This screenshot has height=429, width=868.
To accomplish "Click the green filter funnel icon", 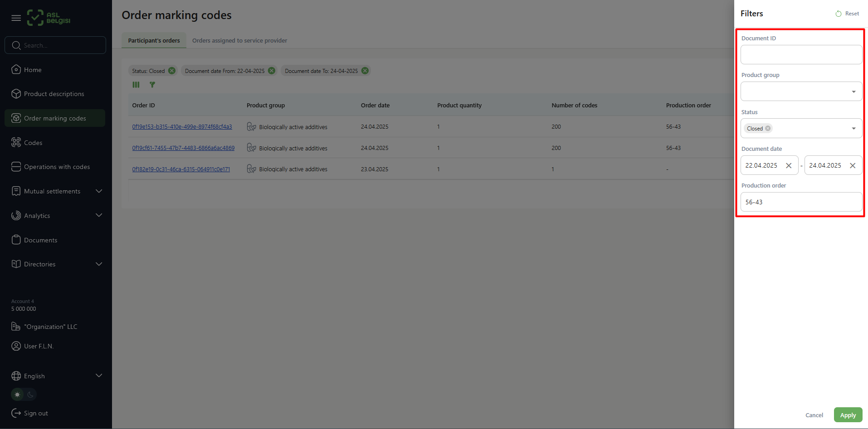I will click(152, 85).
